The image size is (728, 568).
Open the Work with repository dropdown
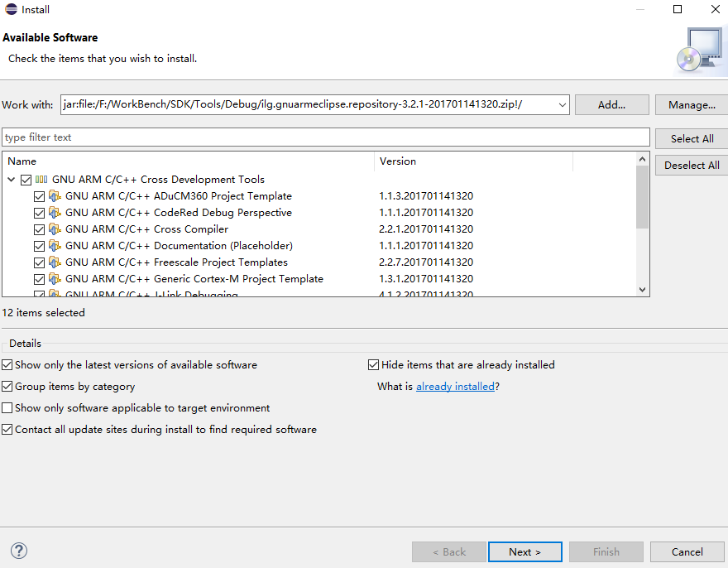(x=562, y=104)
